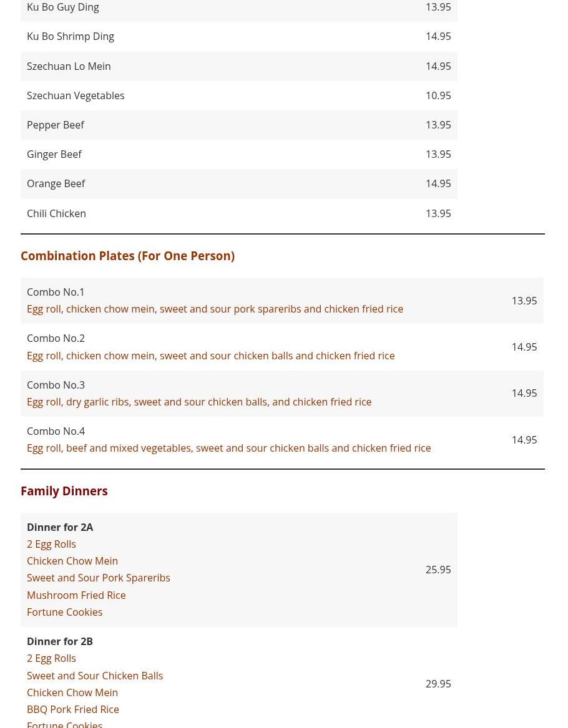Click the 25.95 price for Dinner for 2A
The image size is (568, 728).
pyautogui.click(x=438, y=570)
